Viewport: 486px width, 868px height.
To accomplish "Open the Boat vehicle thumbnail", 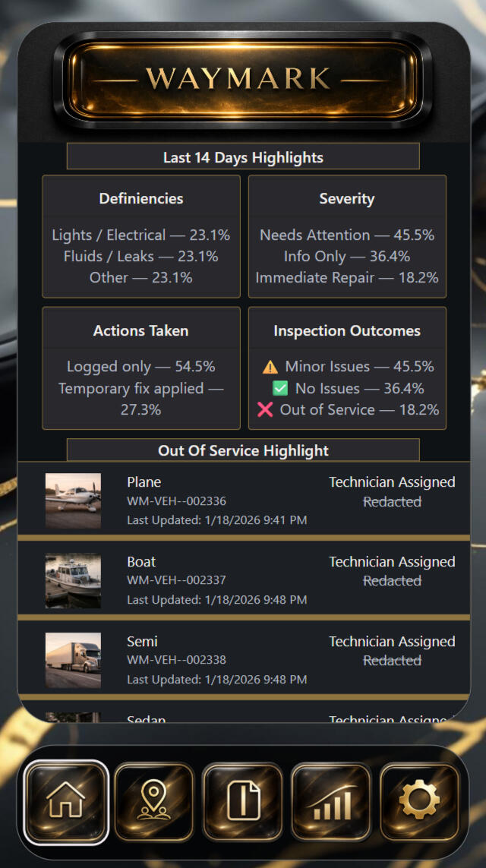I will click(73, 579).
